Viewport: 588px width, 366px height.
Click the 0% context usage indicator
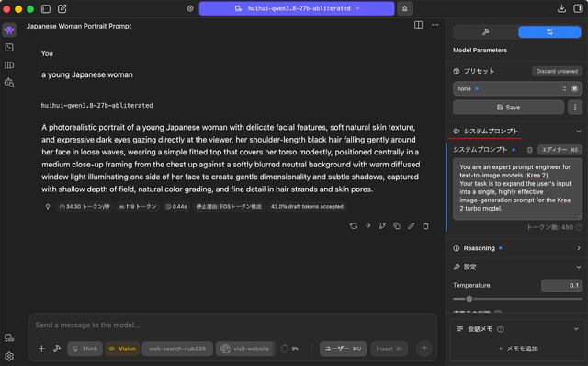[x=290, y=349]
